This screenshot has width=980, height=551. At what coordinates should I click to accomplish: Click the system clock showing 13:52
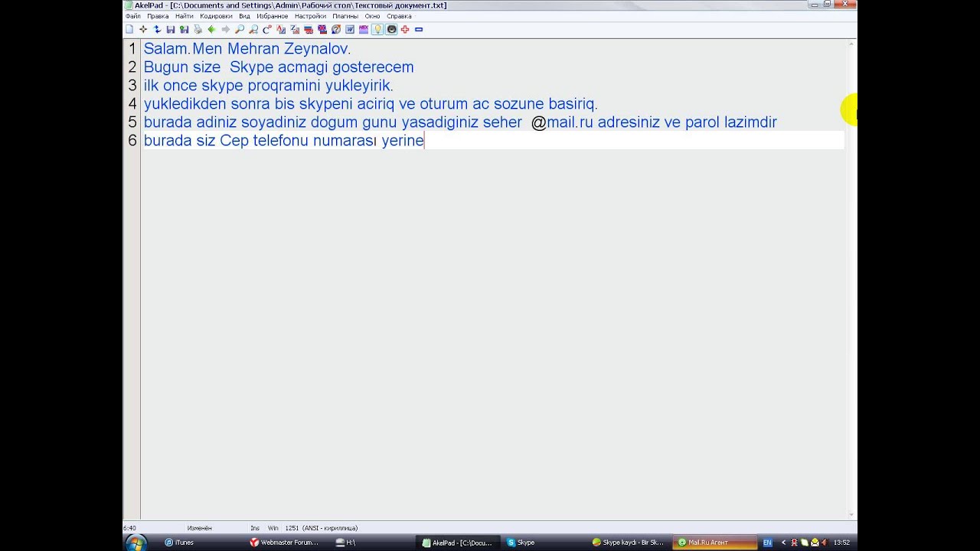tap(841, 543)
